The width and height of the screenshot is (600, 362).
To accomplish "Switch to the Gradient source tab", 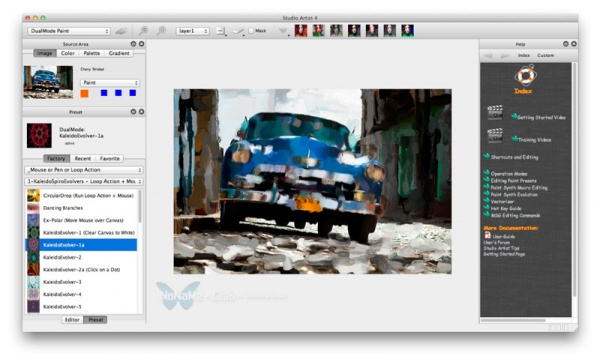I will pos(119,53).
